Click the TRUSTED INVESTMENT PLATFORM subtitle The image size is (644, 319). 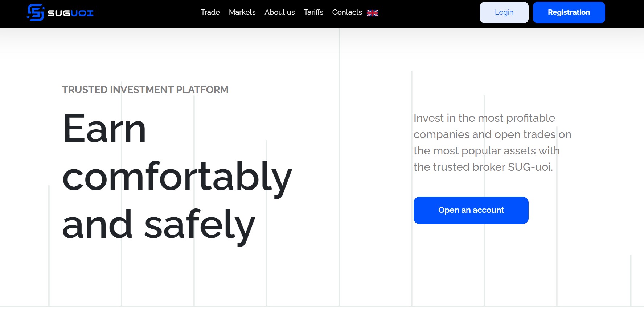pyautogui.click(x=145, y=90)
